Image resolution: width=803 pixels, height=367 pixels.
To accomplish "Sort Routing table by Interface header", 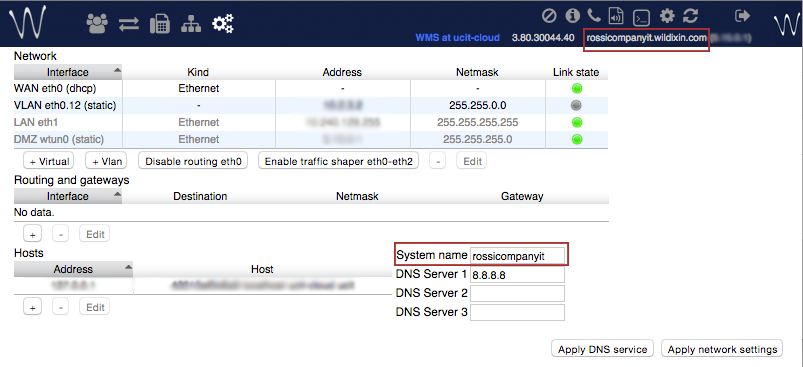I will pyautogui.click(x=68, y=196).
